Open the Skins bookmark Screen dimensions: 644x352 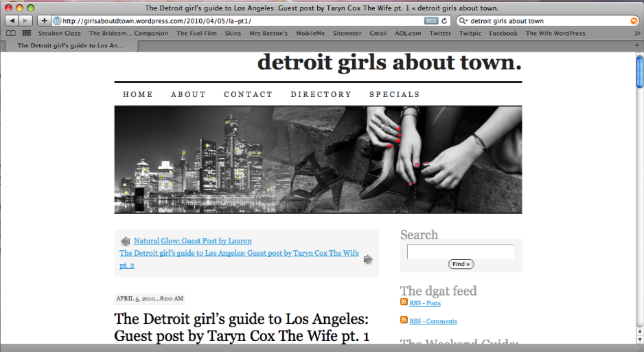click(233, 33)
